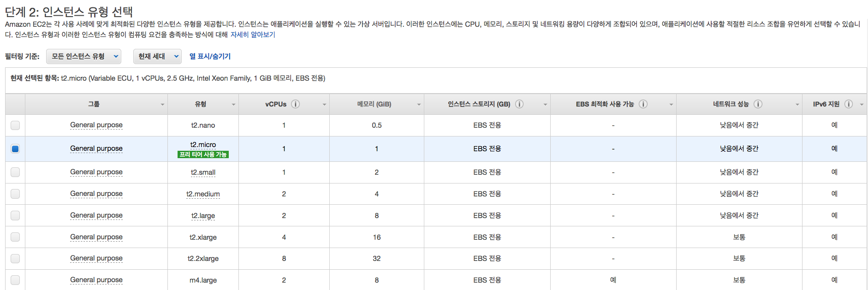The height and width of the screenshot is (290, 868).
Task: Click EBS 전용 storage in t2.small row
Action: tap(487, 172)
